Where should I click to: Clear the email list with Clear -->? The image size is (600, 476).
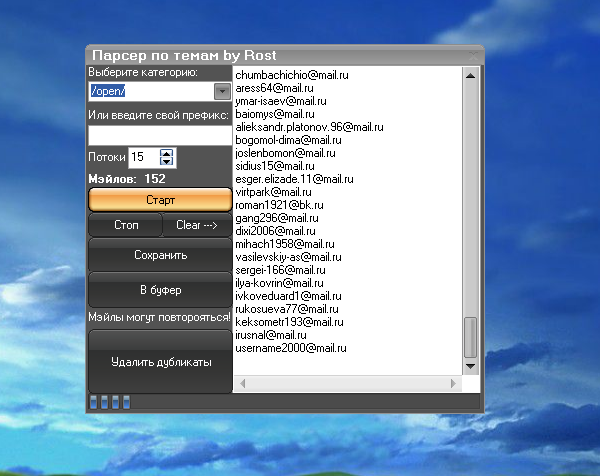point(197,225)
